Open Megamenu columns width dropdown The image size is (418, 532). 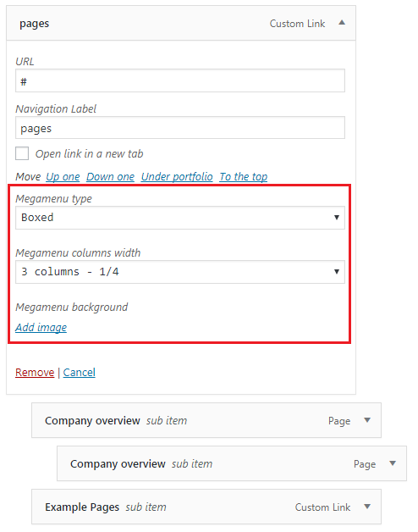click(x=180, y=272)
